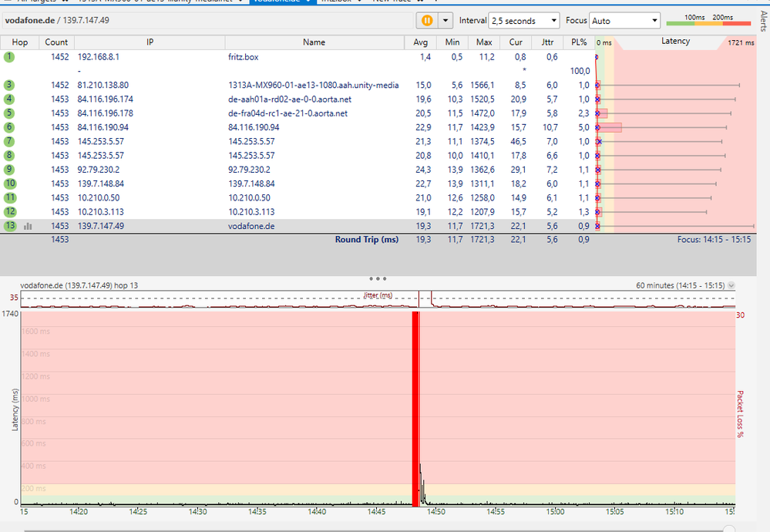Click the Max column header
This screenshot has width=770, height=532.
pos(484,42)
